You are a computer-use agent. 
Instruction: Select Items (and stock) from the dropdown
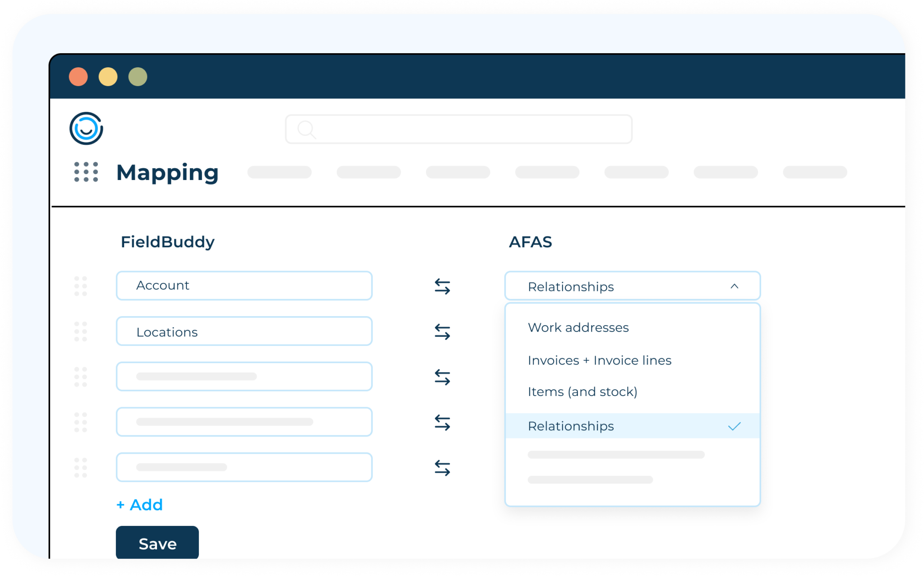[583, 392]
